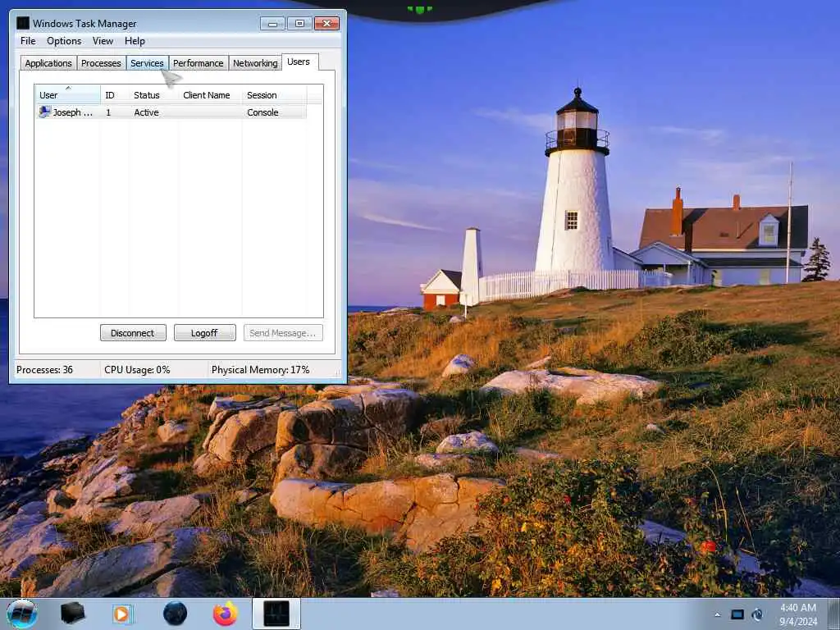840x630 pixels.
Task: Click the Disconnect button
Action: (x=133, y=333)
